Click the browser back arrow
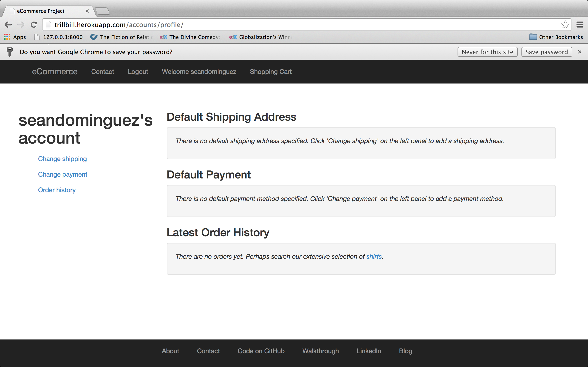Image resolution: width=588 pixels, height=367 pixels. (x=8, y=25)
